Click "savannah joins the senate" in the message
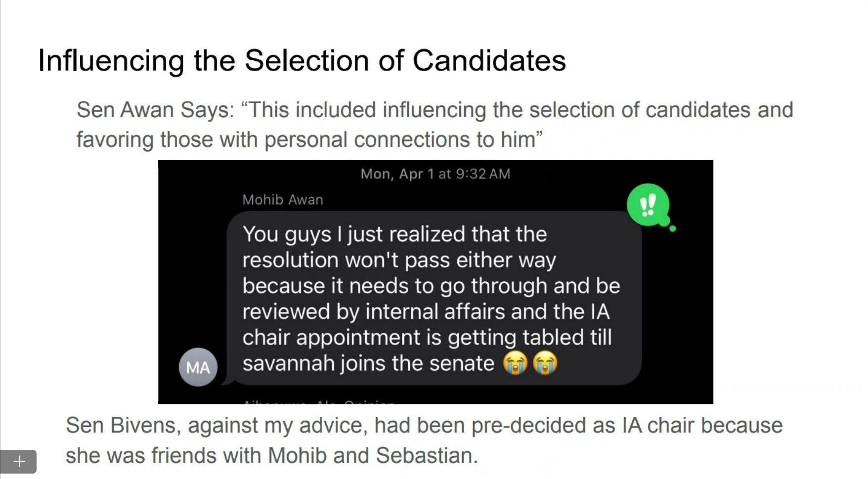 pyautogui.click(x=368, y=363)
